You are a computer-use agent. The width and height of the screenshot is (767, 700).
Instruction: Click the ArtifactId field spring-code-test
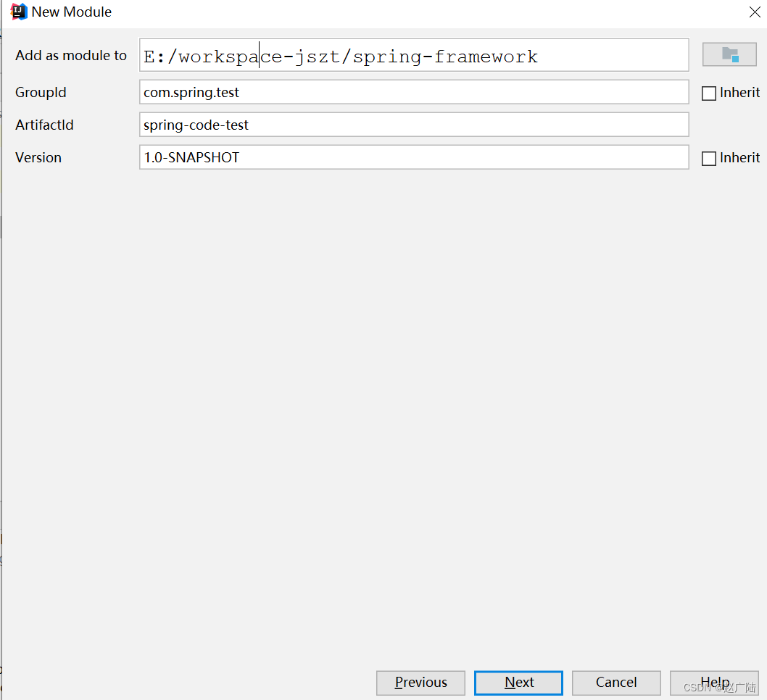click(x=414, y=125)
